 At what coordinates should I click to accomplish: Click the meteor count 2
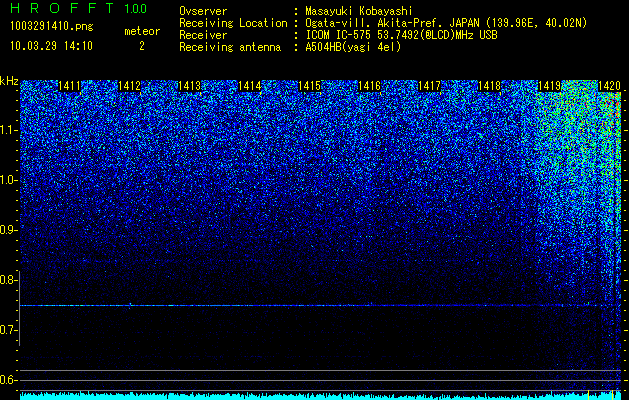click(x=142, y=46)
